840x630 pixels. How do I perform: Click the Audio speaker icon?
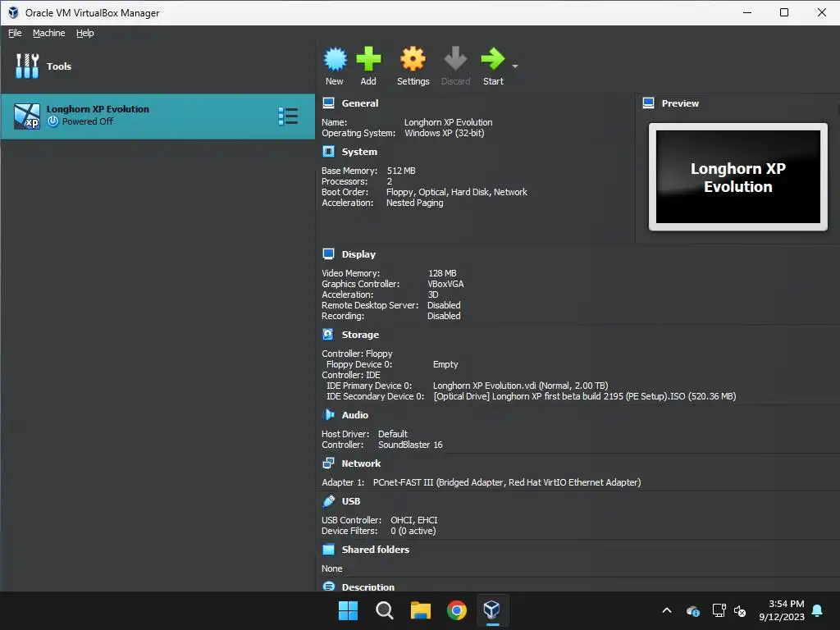coord(328,414)
